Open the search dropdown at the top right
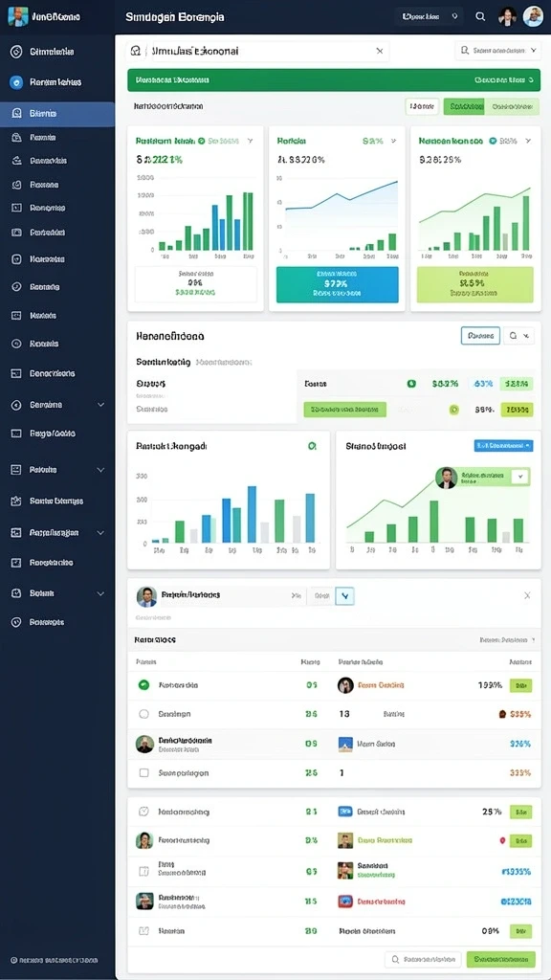Image resolution: width=551 pixels, height=980 pixels. [x=497, y=51]
